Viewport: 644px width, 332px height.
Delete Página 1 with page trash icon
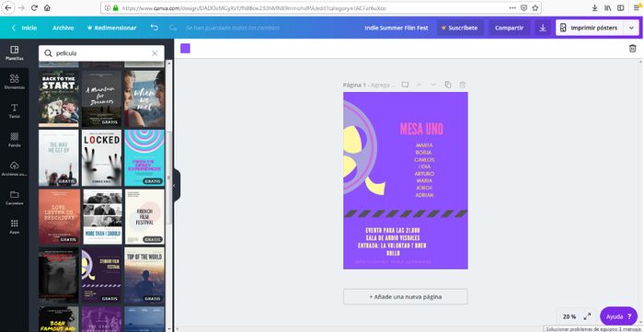coord(463,85)
